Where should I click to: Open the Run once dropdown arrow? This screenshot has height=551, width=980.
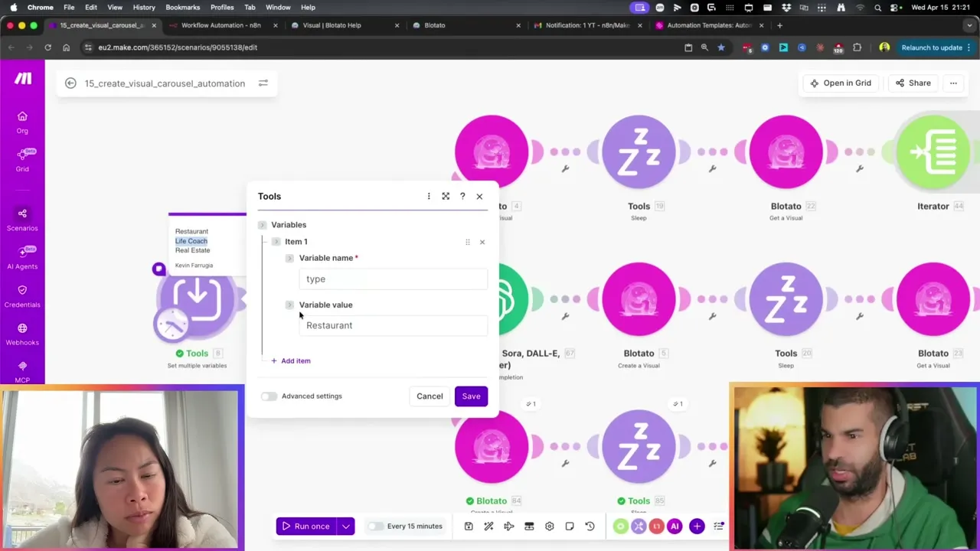tap(346, 527)
